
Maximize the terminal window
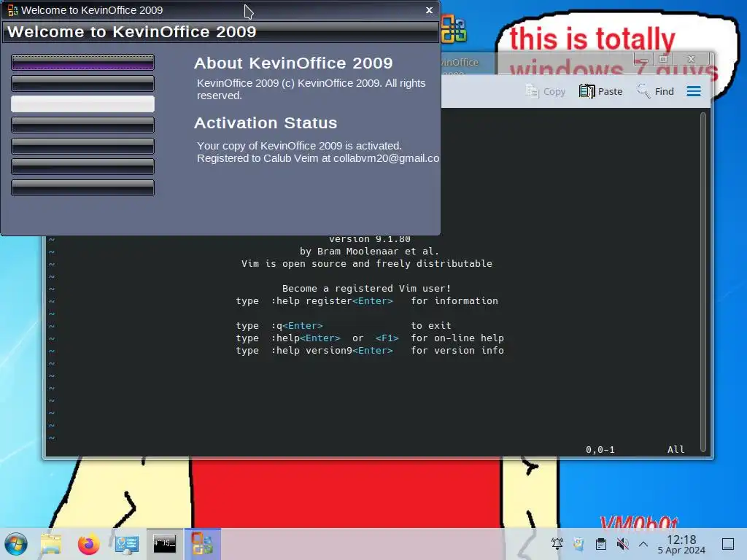[662, 59]
